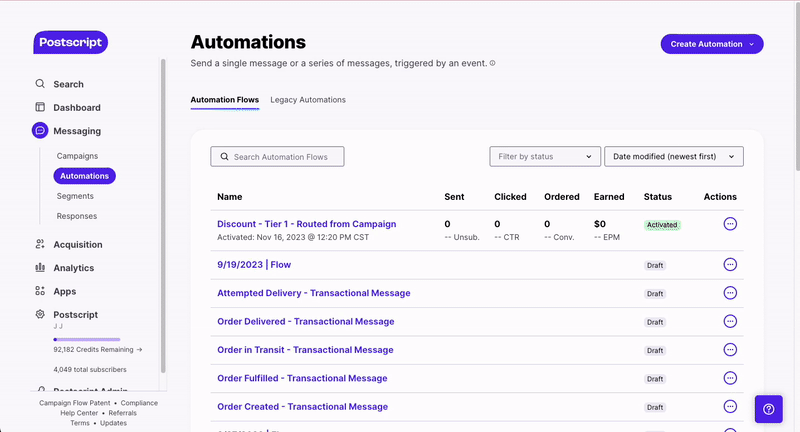Click the credits remaining progress bar
This screenshot has height=432, width=800.
[87, 339]
